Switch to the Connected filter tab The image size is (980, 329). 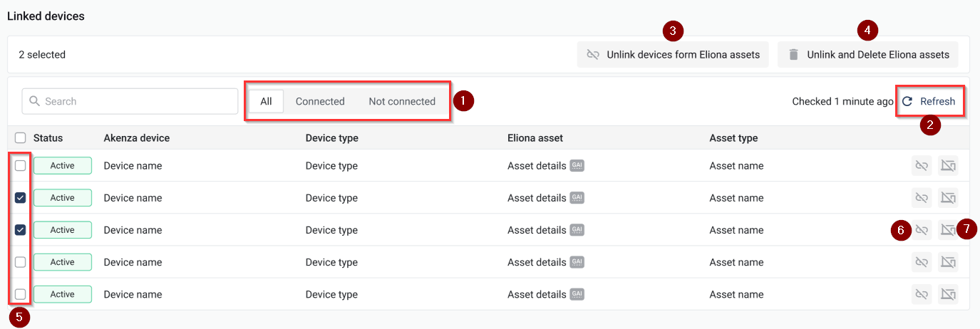tap(320, 101)
